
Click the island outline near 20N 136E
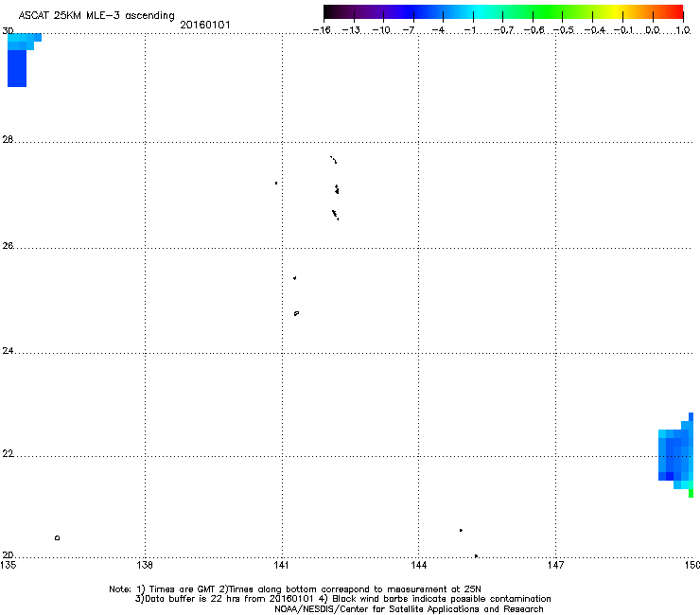(57, 537)
